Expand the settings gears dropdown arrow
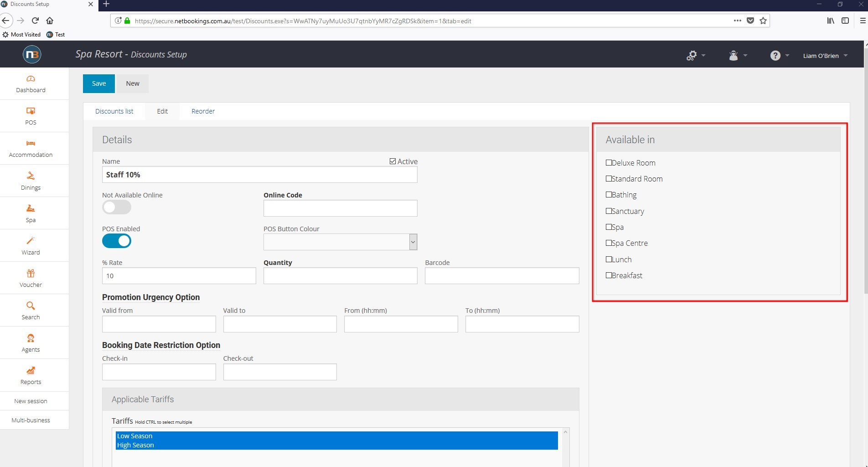Viewport: 868px width, 467px height. click(x=703, y=56)
